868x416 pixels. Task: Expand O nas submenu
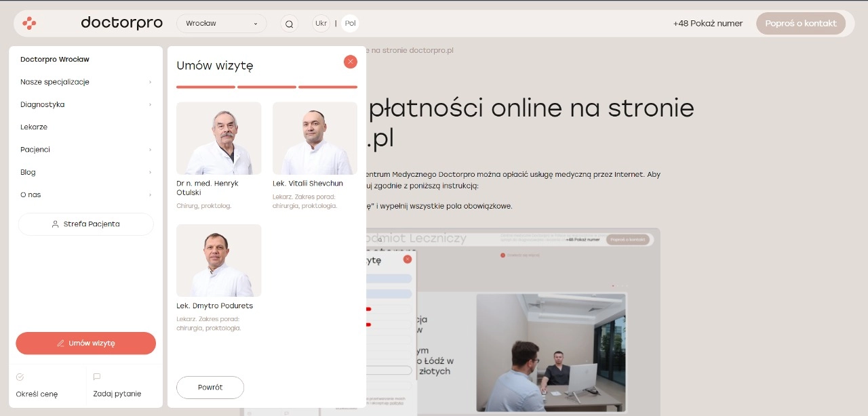(x=85, y=194)
